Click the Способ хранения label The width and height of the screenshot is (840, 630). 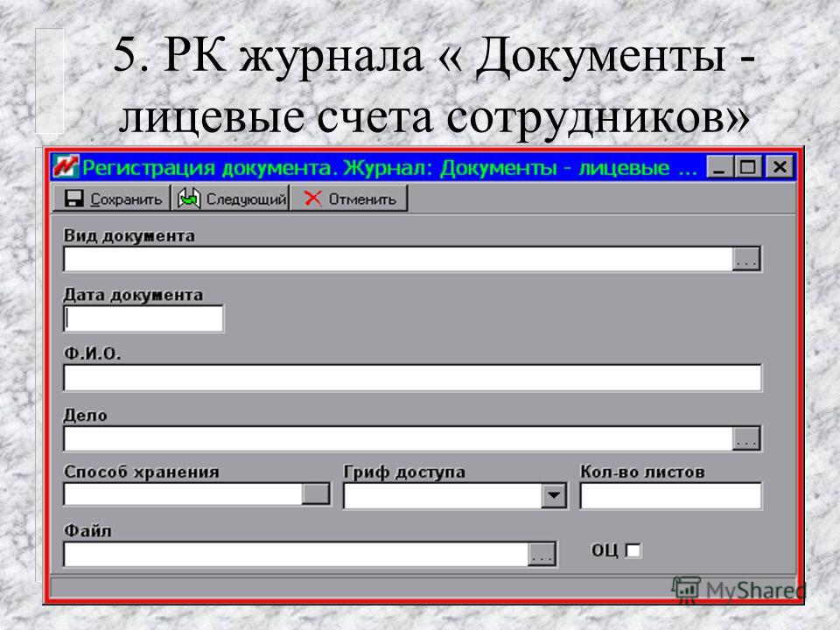tap(142, 472)
